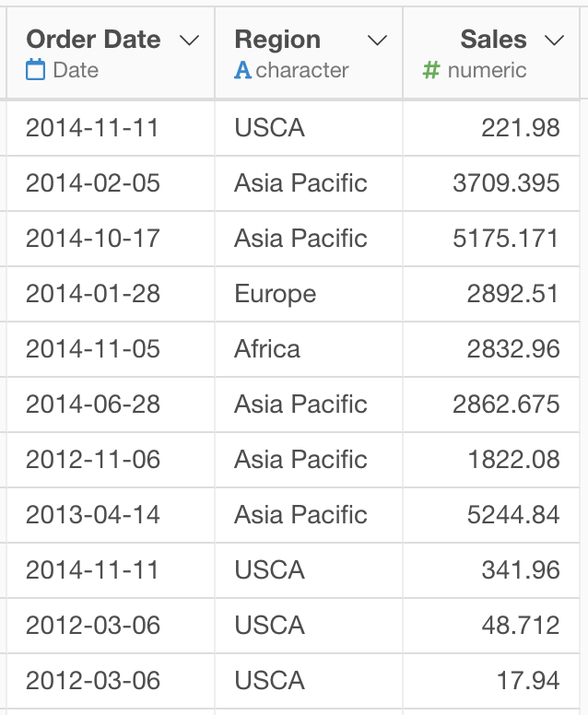Click the numeric type hash icon
The image size is (588, 715).
[430, 70]
